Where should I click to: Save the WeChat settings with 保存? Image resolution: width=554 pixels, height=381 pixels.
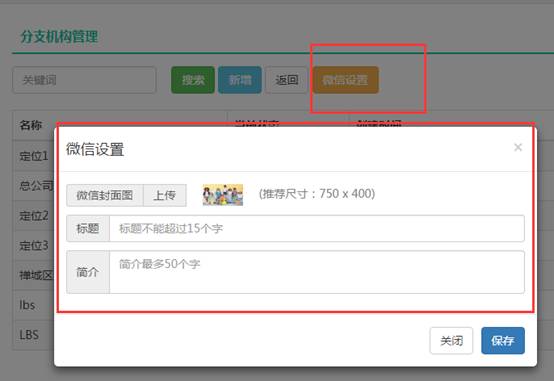tap(503, 341)
